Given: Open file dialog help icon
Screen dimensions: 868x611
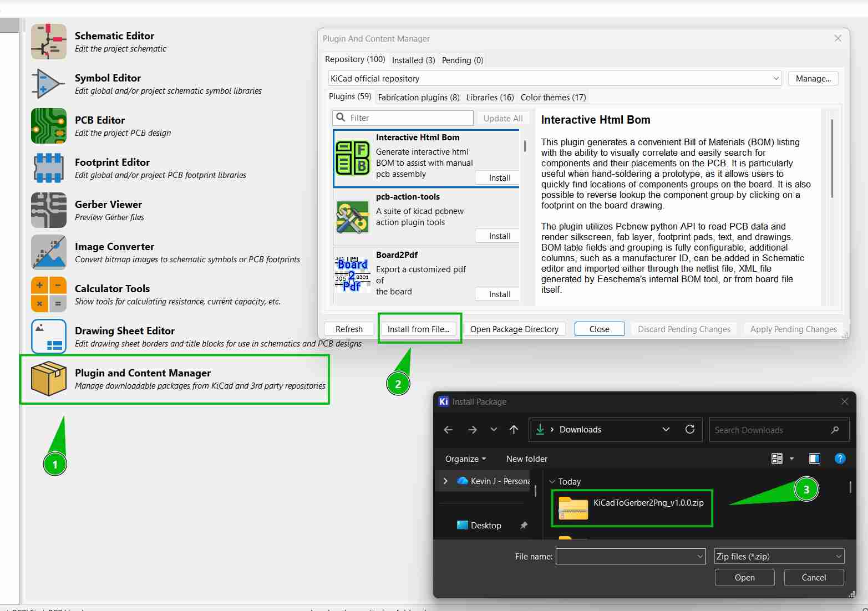Looking at the screenshot, I should pos(840,459).
